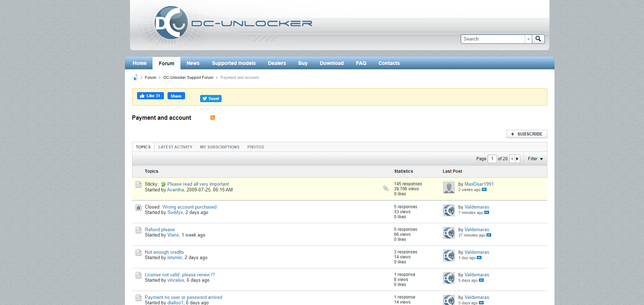Open 'Please read all very important' topic
Viewport: 644px width, 305px height.
point(198,184)
